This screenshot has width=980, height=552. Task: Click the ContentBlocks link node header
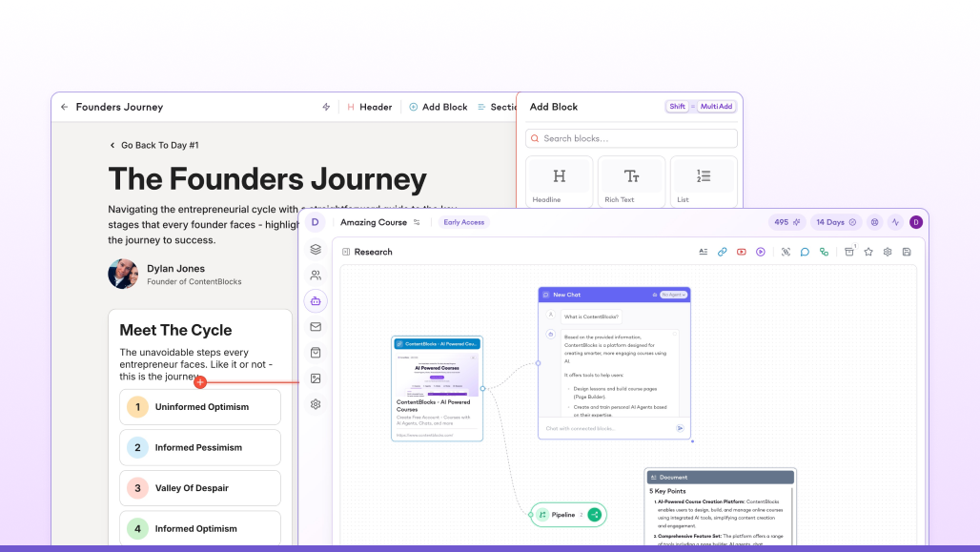pos(437,344)
